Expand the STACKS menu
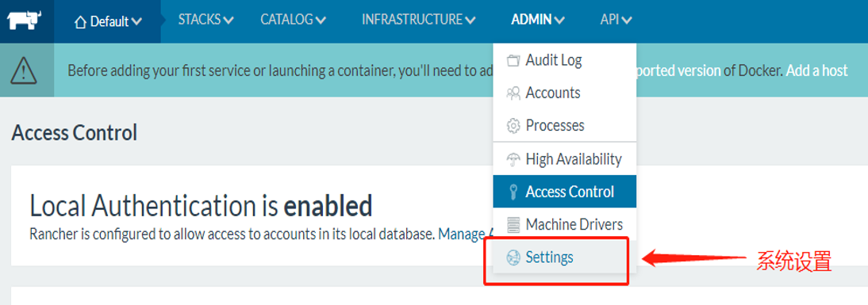868x305 pixels. [205, 20]
